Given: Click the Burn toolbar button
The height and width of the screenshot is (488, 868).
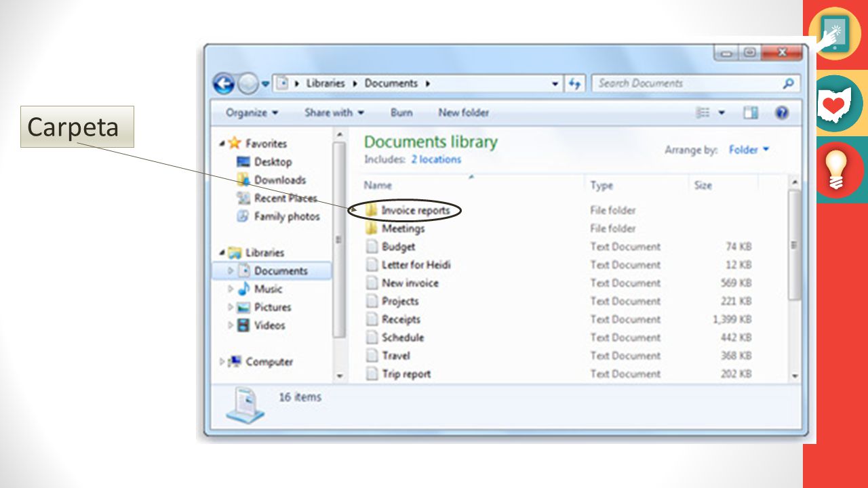Looking at the screenshot, I should point(401,113).
